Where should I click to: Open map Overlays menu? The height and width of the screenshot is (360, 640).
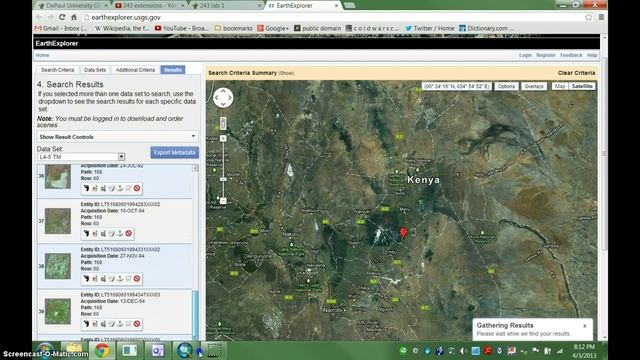534,86
